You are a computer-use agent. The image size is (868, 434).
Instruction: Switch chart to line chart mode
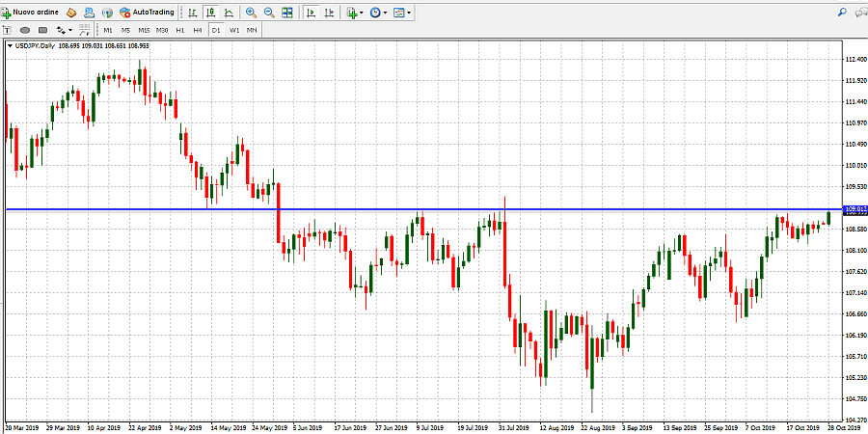(229, 13)
